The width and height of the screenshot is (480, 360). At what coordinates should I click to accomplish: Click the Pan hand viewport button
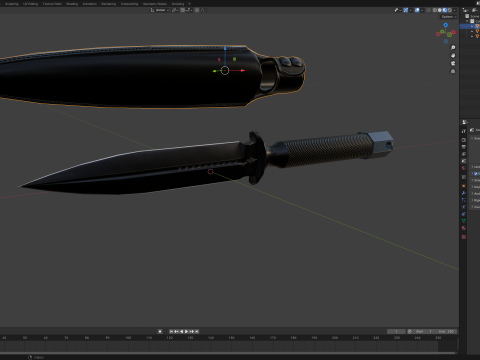click(x=453, y=55)
